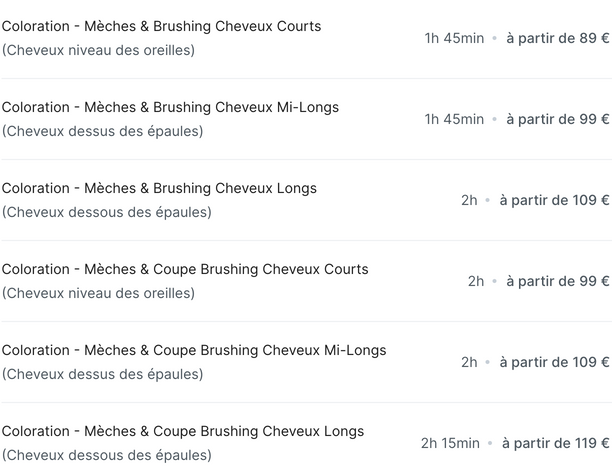Click '2h' duration of Coupe Brushing Cheveux Courts
The image size is (612, 475).
click(476, 281)
